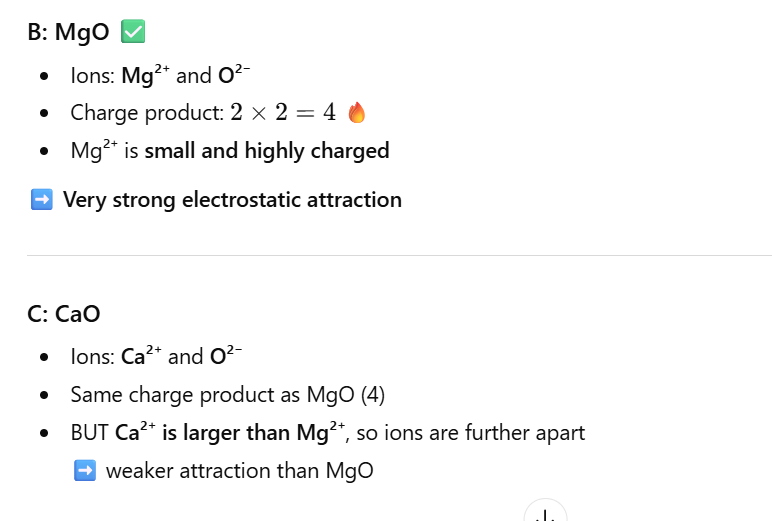Click the blue arrow before 'Very strong'
The image size is (772, 521).
coord(41,200)
